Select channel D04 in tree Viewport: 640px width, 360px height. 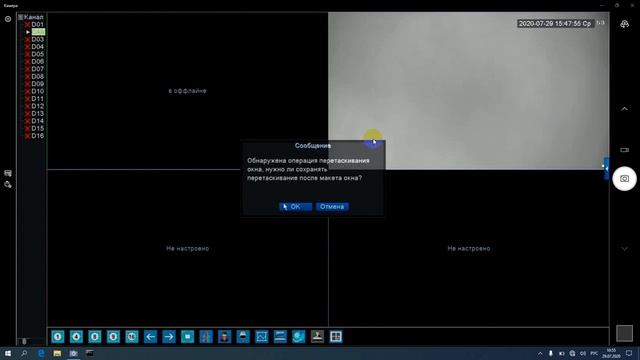click(x=37, y=47)
